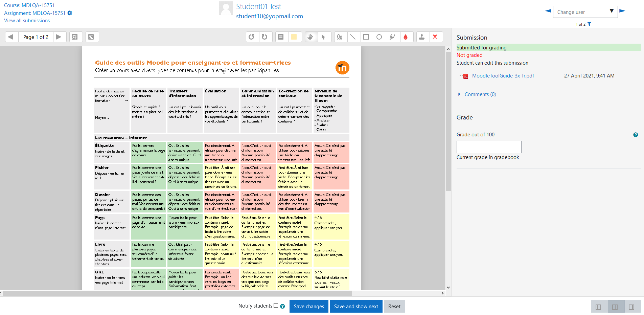Screen dimensions: 644x315
Task: Toggle the Notify students checkbox
Action: pos(276,306)
